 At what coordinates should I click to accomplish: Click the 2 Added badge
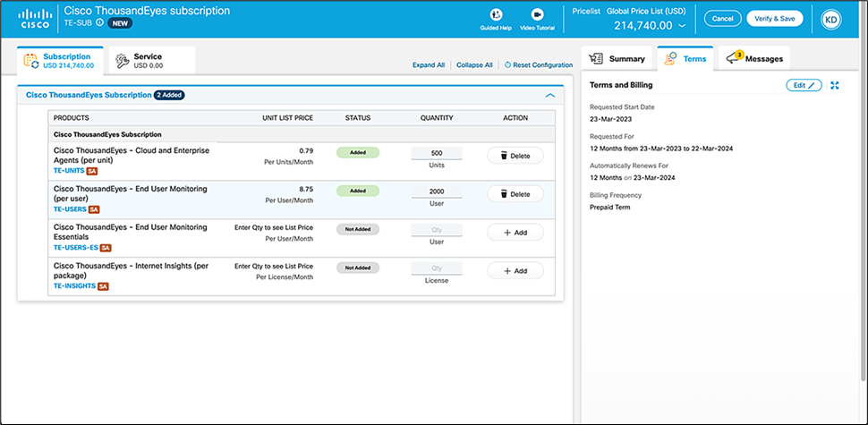(169, 95)
